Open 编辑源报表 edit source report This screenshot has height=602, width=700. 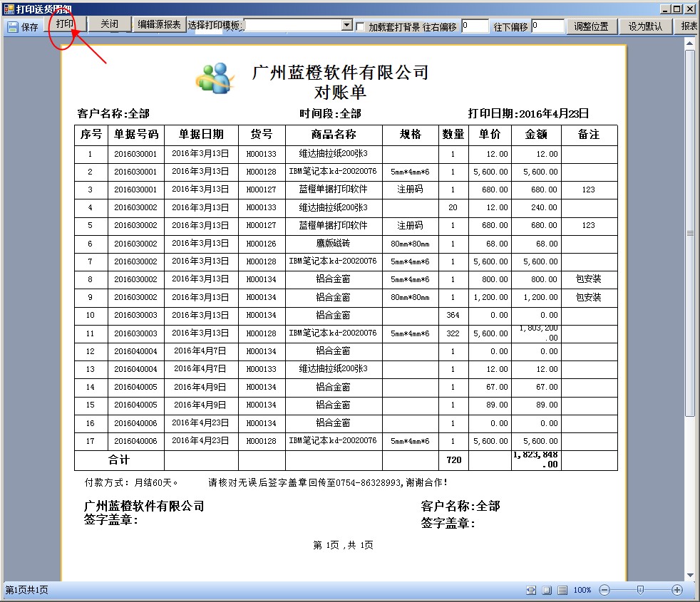(159, 24)
